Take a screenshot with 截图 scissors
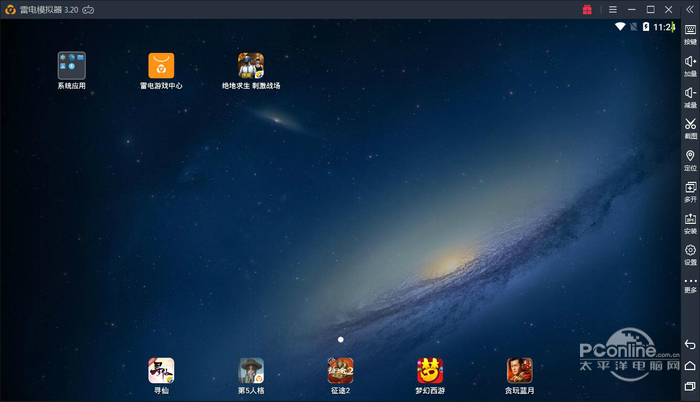 pos(690,129)
